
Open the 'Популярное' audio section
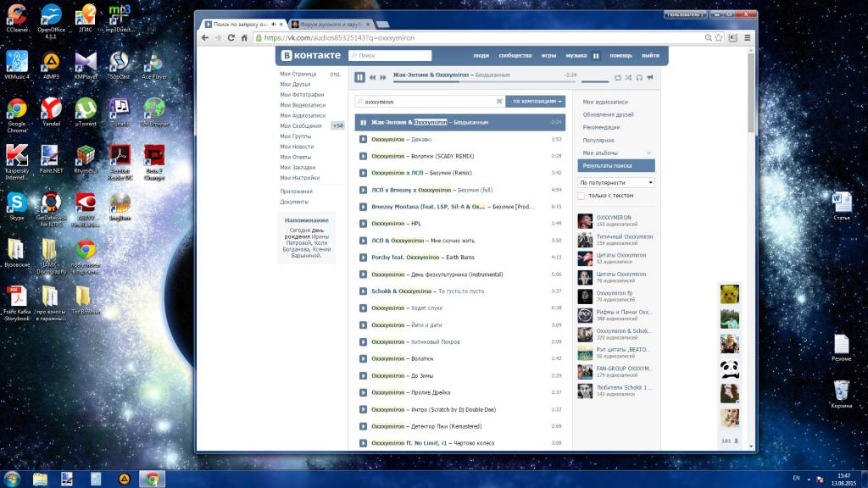tap(598, 141)
